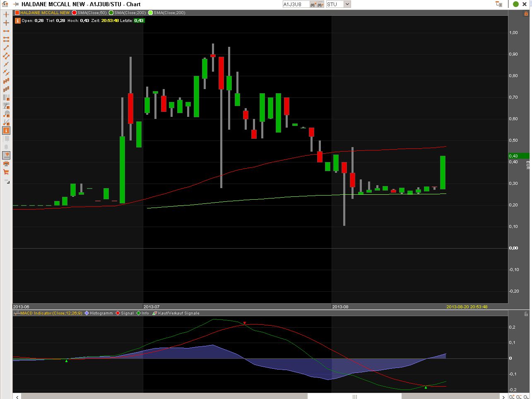532x399 pixels.
Task: Click the orange info icon before Open value
Action: coord(18,20)
